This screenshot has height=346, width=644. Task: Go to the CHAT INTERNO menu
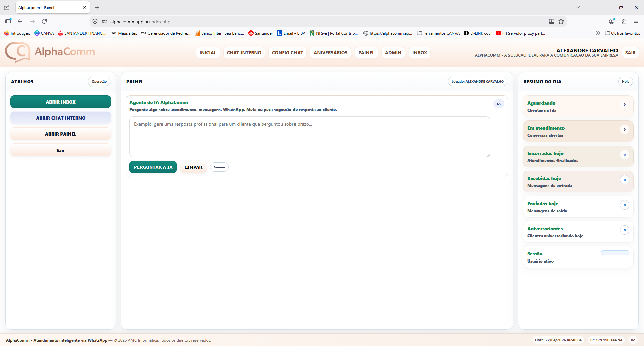(244, 53)
